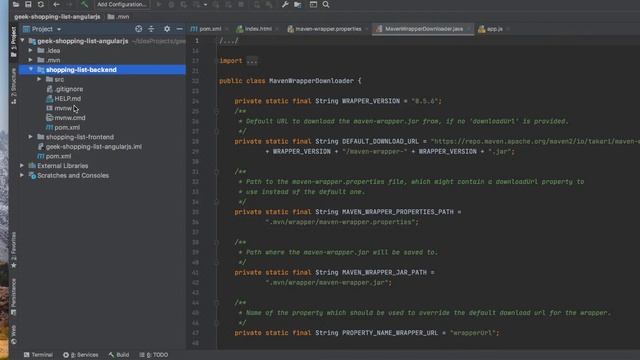Click the Back navigation arrow
The width and height of the screenshot is (640, 360).
click(56, 4)
